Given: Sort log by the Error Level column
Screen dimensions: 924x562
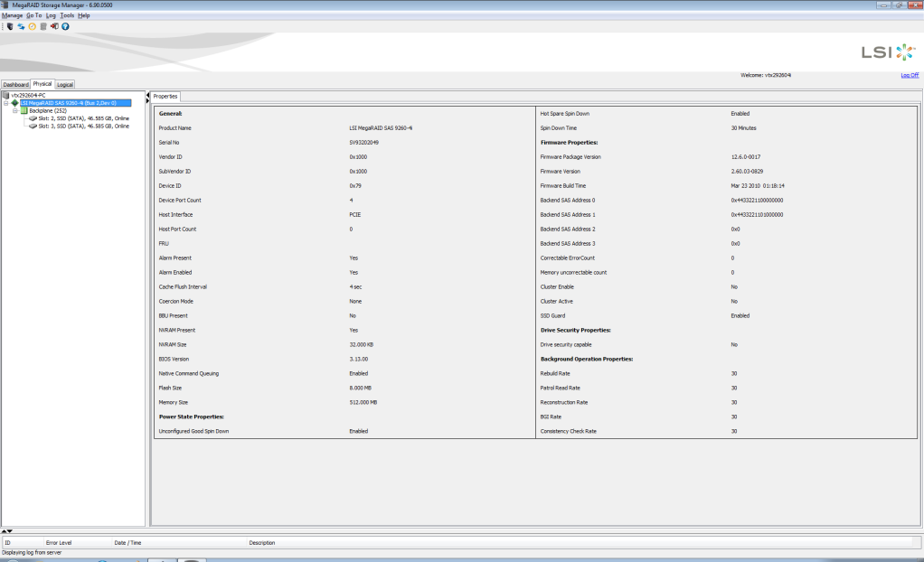Looking at the screenshot, I should 78,542.
